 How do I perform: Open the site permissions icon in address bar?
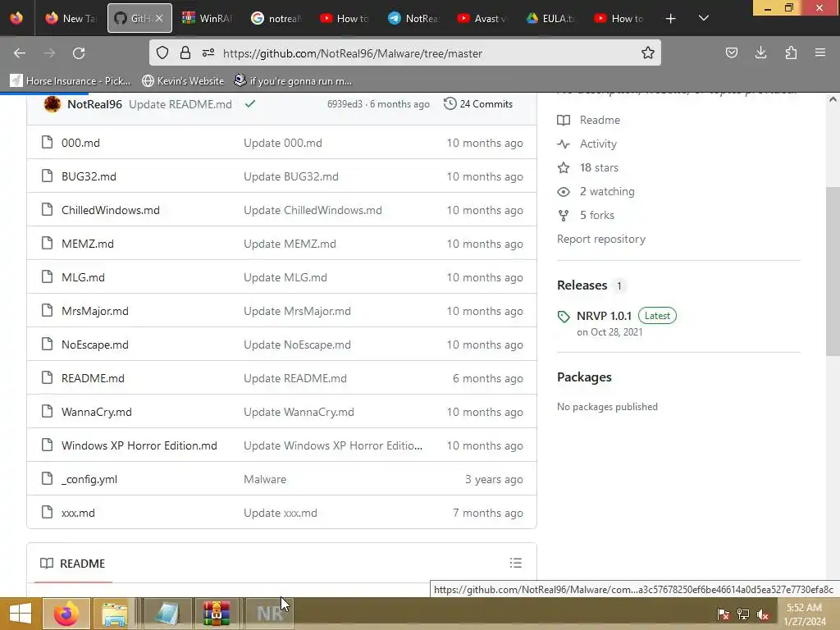click(x=208, y=52)
